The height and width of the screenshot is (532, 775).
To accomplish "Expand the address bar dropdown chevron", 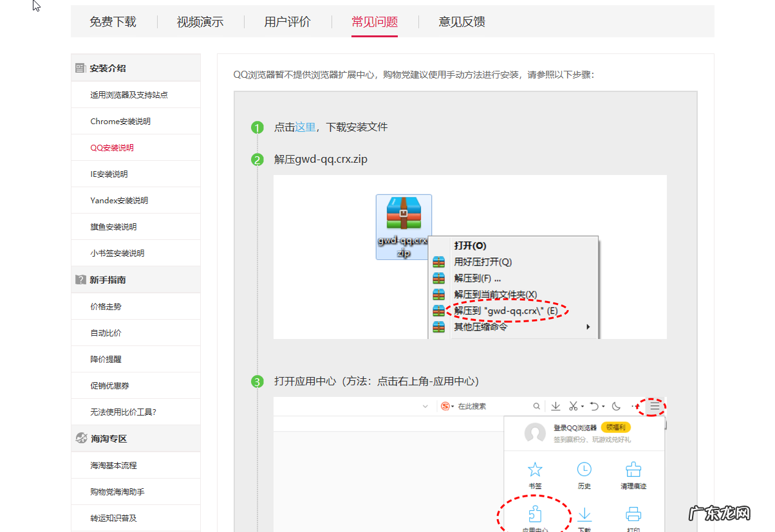I will pyautogui.click(x=426, y=406).
